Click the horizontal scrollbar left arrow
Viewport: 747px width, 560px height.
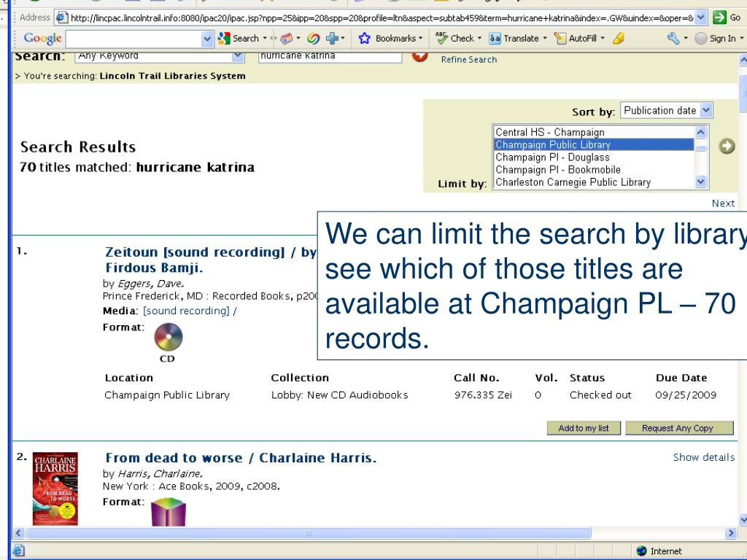19,533
